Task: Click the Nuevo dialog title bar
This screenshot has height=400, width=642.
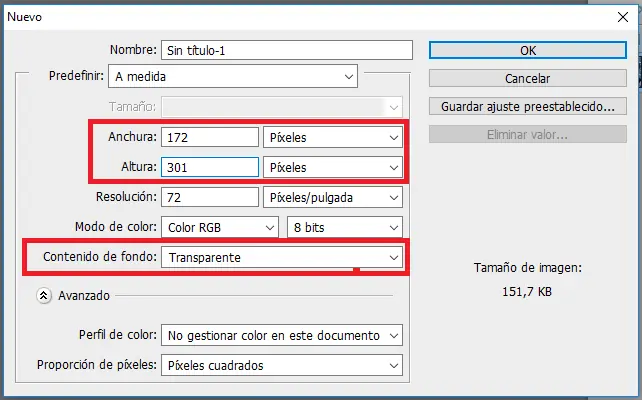Action: [x=300, y=16]
